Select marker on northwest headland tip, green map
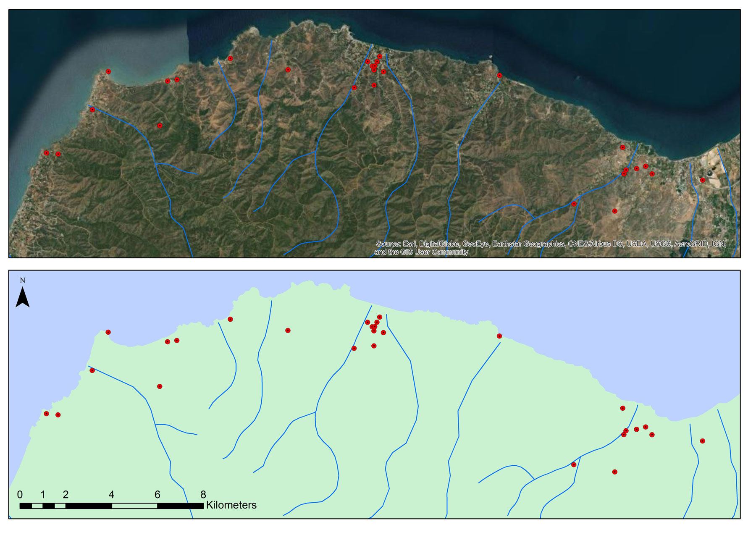Image resolution: width=756 pixels, height=535 pixels. (108, 332)
